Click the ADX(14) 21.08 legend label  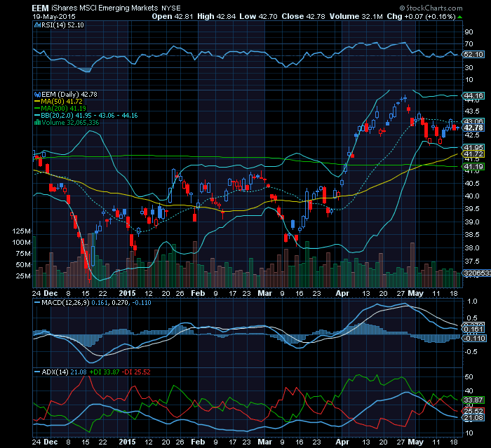coord(65,372)
